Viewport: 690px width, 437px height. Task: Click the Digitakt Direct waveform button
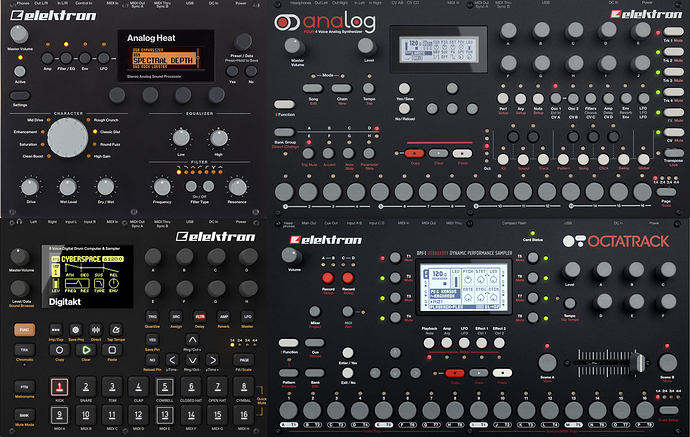point(96,330)
